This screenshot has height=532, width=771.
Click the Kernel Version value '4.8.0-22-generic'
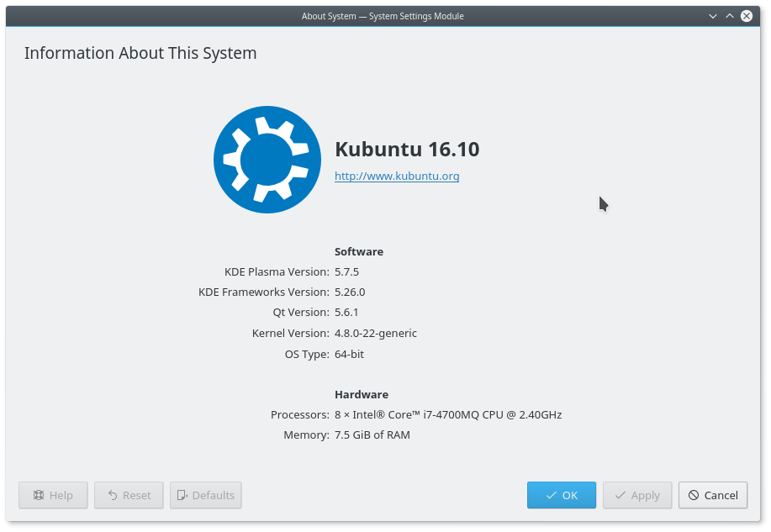click(376, 334)
